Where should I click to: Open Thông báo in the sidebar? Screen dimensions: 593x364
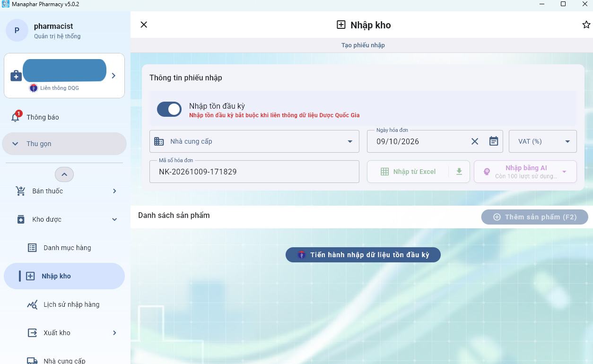(x=64, y=117)
